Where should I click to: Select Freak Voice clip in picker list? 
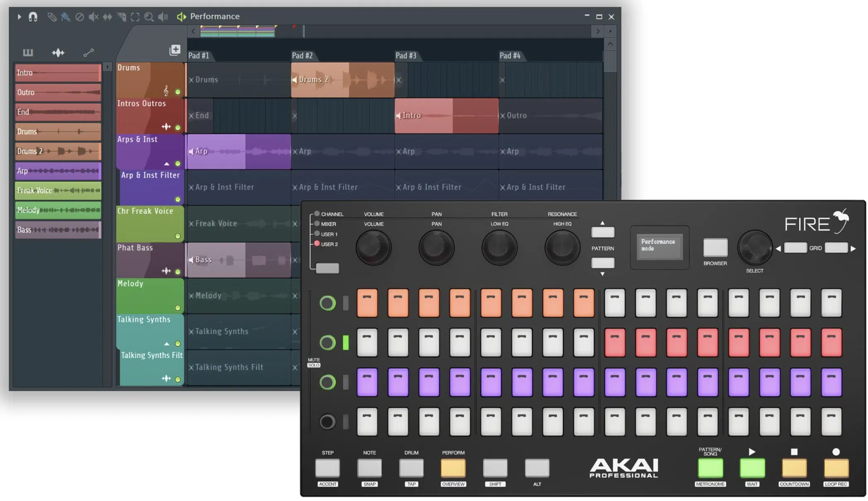(58, 191)
